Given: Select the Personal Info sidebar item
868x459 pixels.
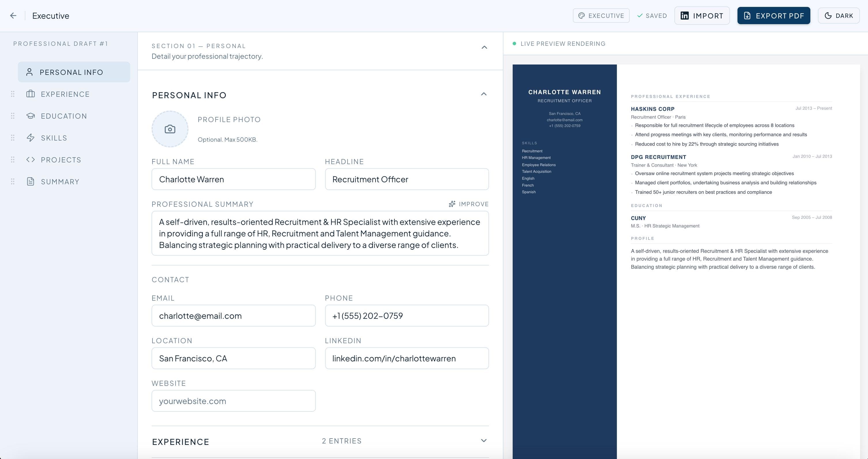Looking at the screenshot, I should [74, 72].
